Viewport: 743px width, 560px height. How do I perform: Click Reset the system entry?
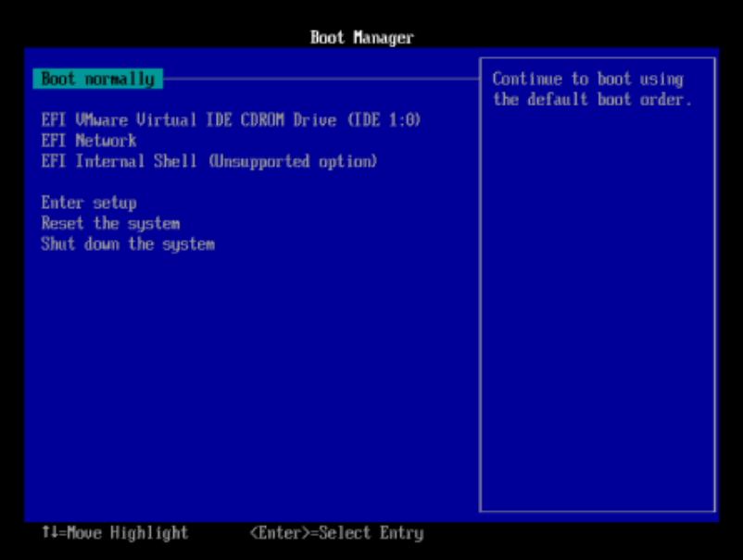point(110,223)
